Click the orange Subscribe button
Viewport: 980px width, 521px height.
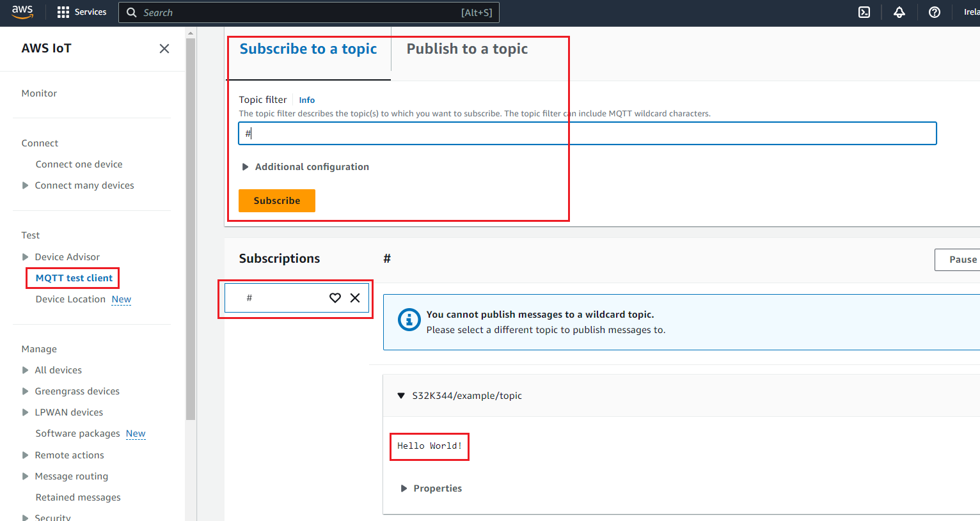click(x=276, y=201)
